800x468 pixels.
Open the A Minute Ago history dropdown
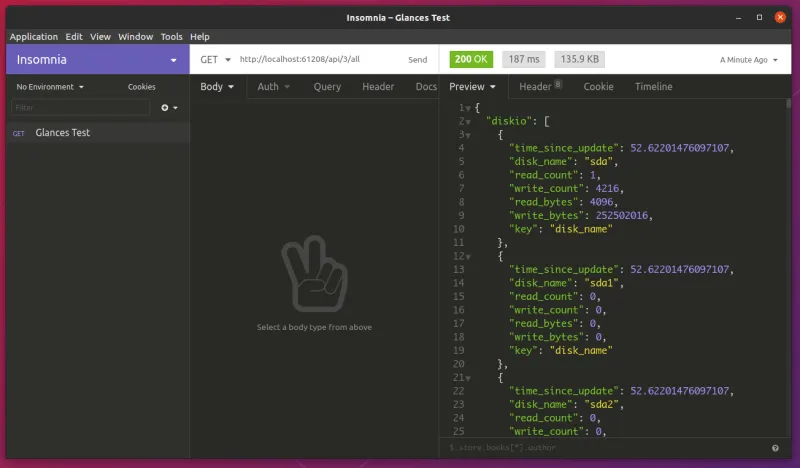pyautogui.click(x=748, y=60)
